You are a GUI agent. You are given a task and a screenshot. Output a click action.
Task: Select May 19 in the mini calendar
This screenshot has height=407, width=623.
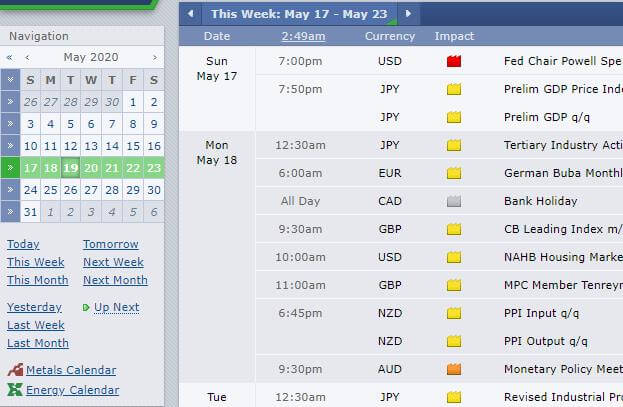(71, 168)
